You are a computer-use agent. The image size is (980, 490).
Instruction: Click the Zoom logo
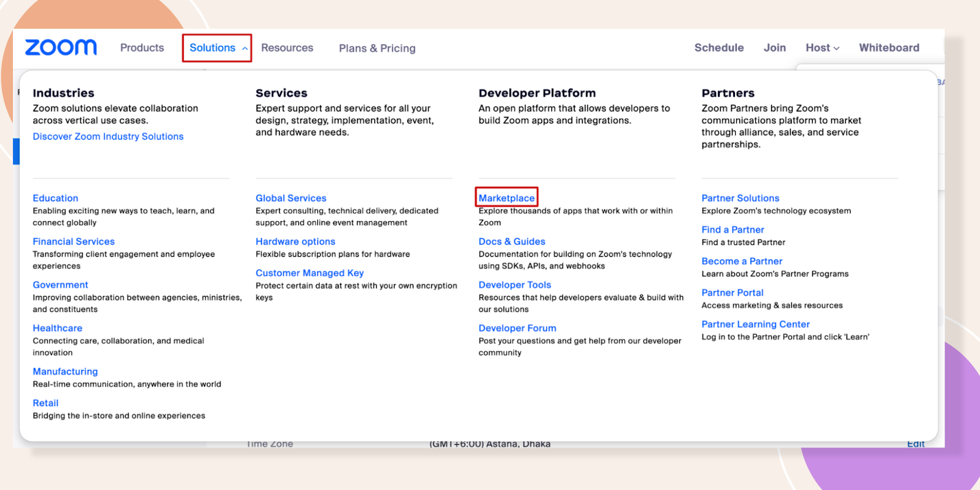61,47
